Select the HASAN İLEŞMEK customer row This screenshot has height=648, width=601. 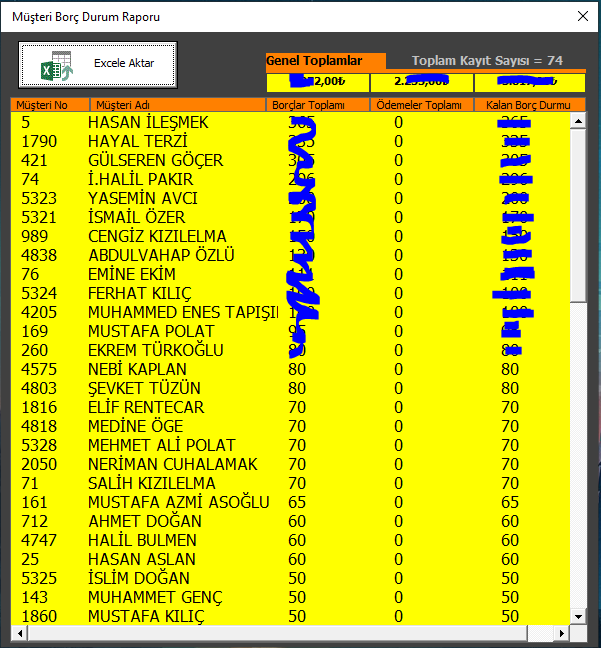click(148, 122)
